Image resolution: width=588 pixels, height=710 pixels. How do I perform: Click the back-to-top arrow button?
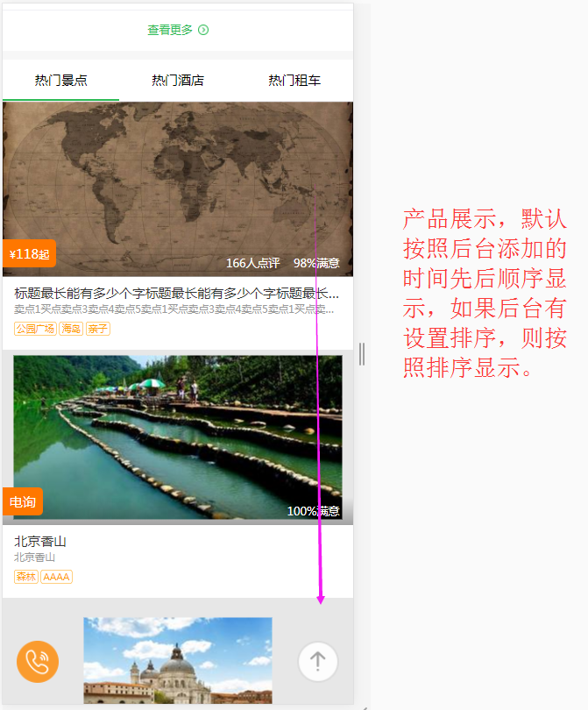click(x=318, y=661)
